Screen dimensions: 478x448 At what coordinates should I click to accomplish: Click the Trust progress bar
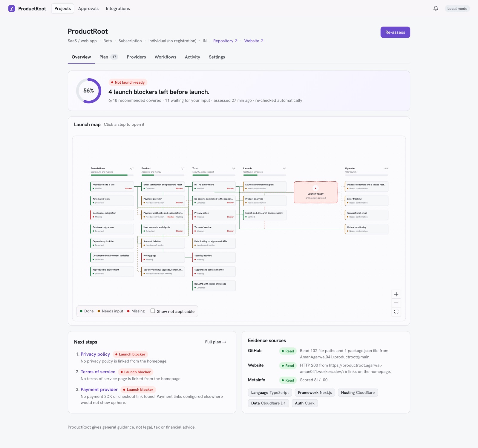214,175
